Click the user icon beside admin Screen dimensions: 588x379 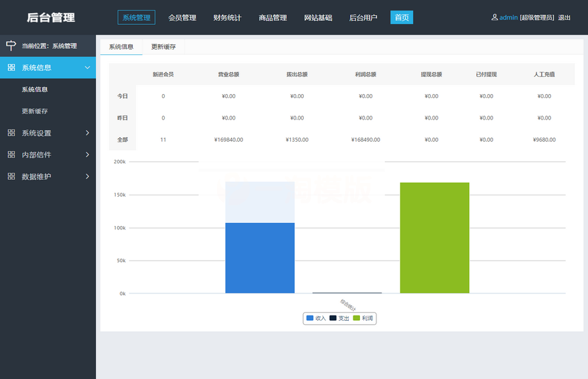point(495,18)
